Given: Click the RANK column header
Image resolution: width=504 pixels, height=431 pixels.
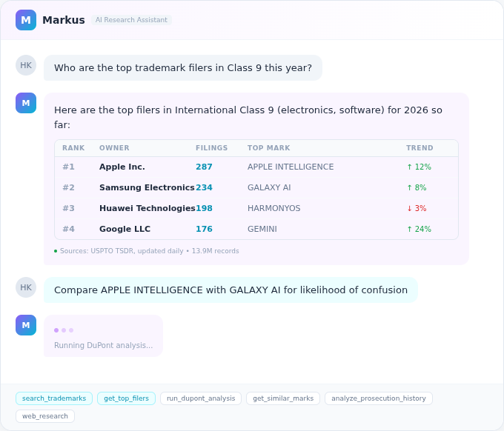Looking at the screenshot, I should pos(73,148).
